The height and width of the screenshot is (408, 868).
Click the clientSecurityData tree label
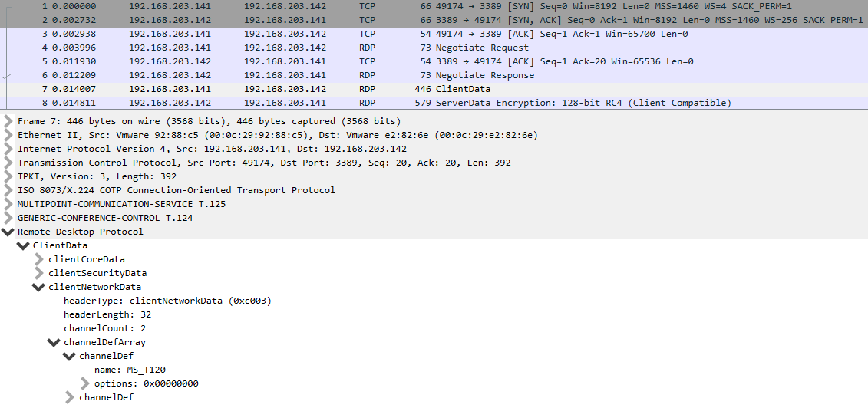(x=97, y=273)
